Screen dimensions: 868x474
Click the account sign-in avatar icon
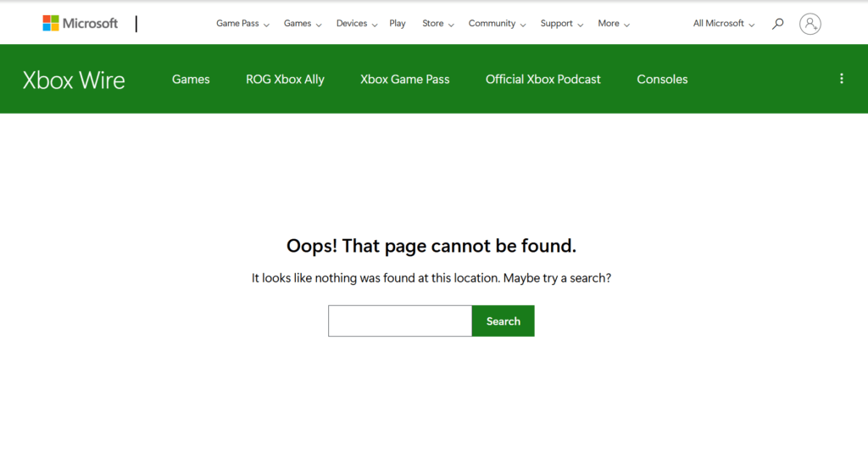coord(810,24)
